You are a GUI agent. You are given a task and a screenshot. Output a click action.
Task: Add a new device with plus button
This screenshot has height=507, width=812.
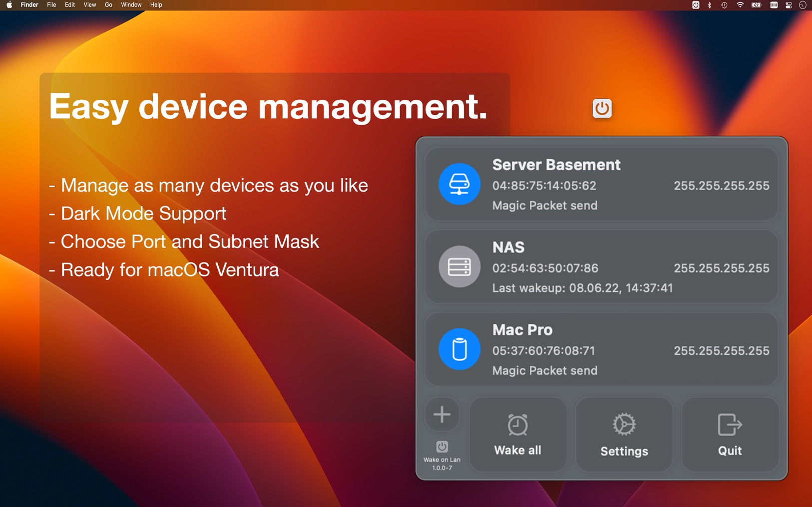coord(442,414)
